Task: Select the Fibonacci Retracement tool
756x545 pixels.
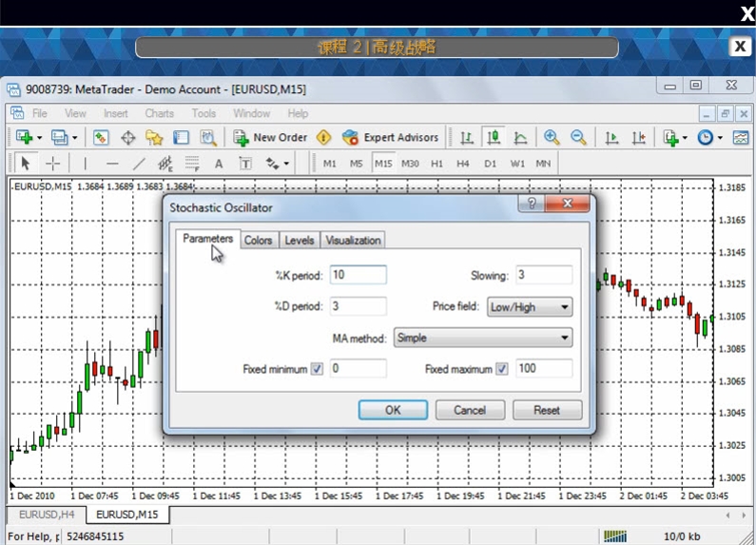Action: tap(192, 164)
